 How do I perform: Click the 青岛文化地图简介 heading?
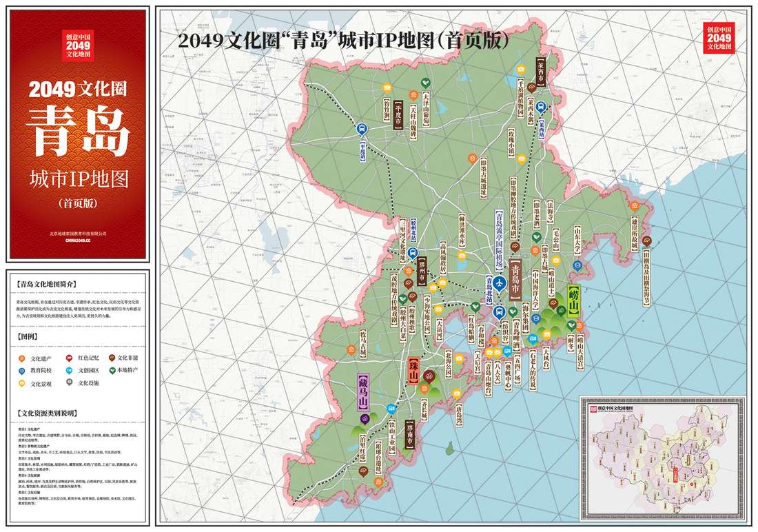(x=46, y=285)
